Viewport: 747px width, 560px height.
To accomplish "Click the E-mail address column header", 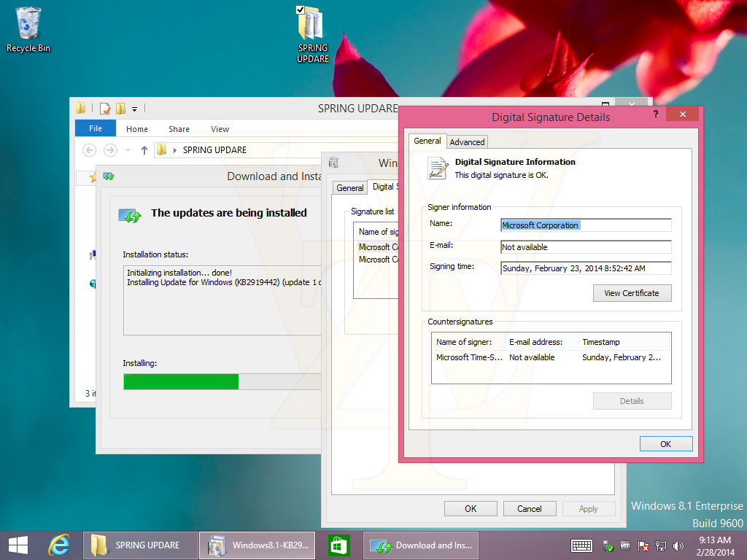I will tap(541, 342).
